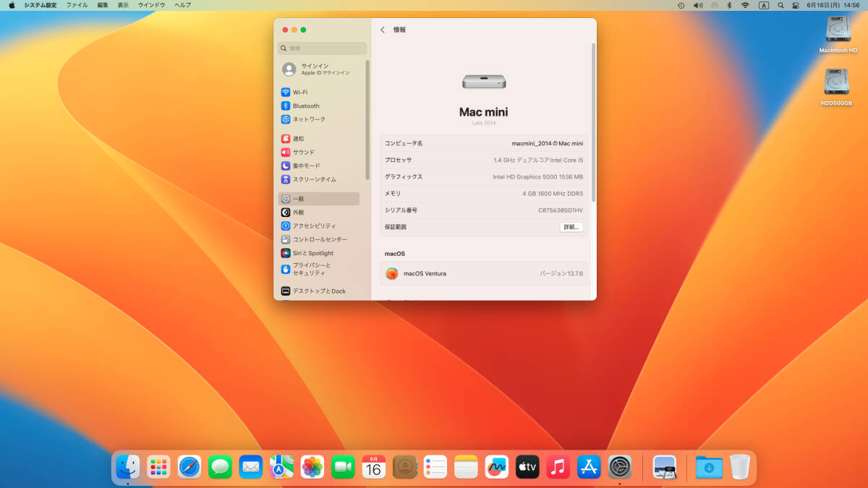Open Messages from the Dock
Image resolution: width=868 pixels, height=488 pixels.
pyautogui.click(x=220, y=467)
